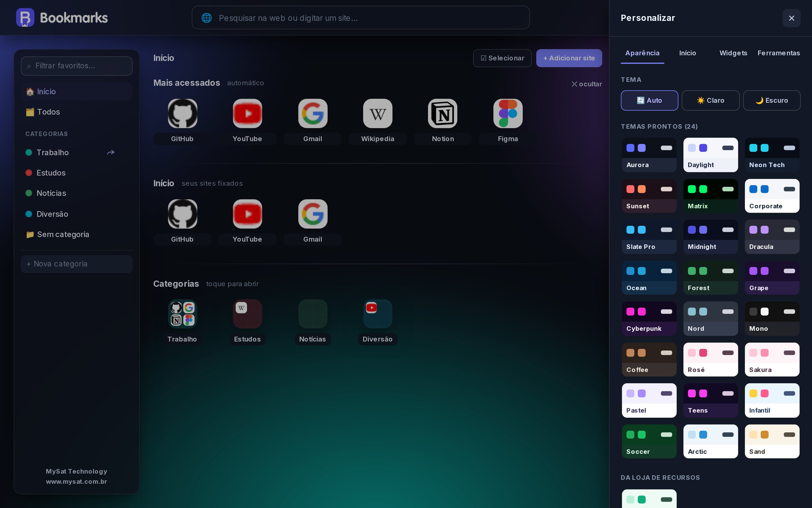Open pinned YouTube icon in seus sites fixados
This screenshot has width=812, height=508.
[247, 214]
